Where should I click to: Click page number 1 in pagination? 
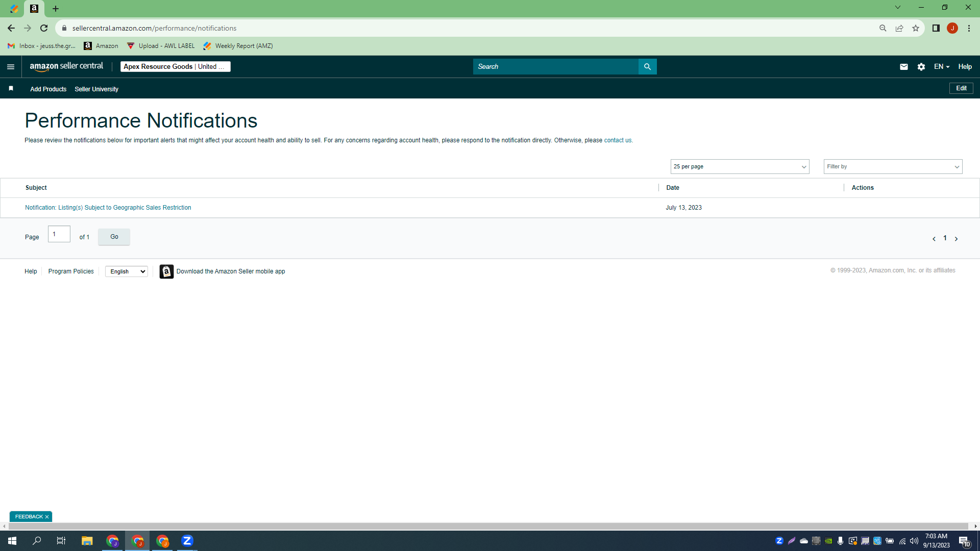[945, 238]
